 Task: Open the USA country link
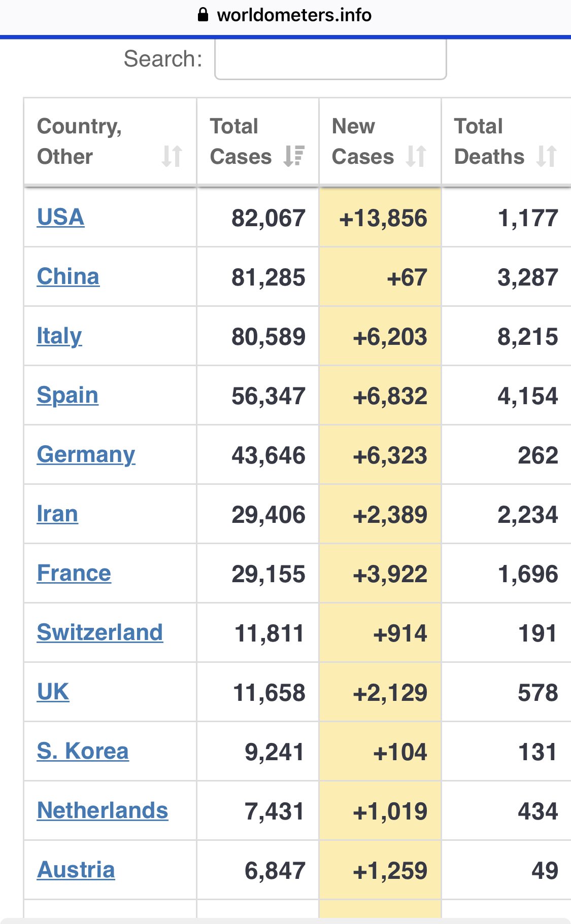pos(60,218)
